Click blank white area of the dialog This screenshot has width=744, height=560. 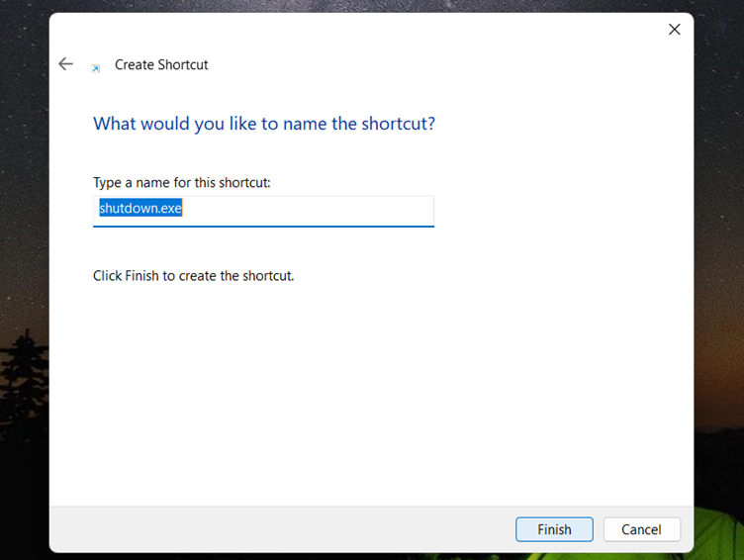click(x=370, y=389)
